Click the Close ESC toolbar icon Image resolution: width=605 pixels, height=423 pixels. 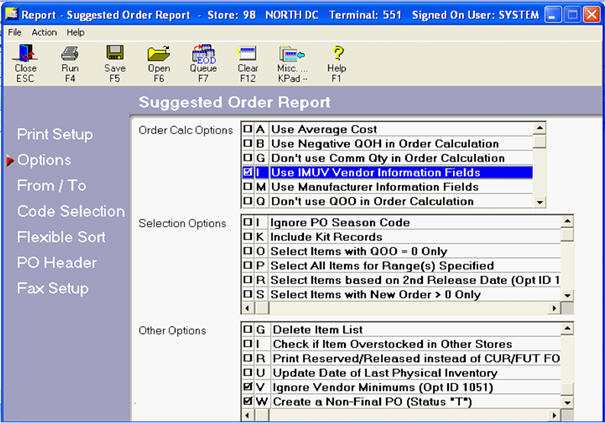(25, 60)
